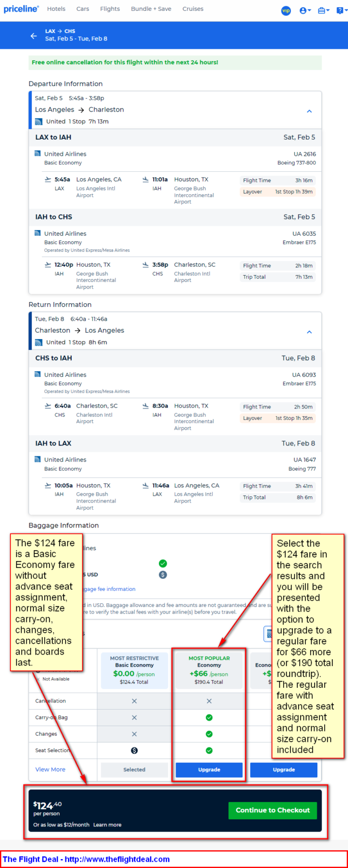This screenshot has height=868, width=348.
Task: Click Basic Economy Cancellation X mark
Action: [x=134, y=701]
